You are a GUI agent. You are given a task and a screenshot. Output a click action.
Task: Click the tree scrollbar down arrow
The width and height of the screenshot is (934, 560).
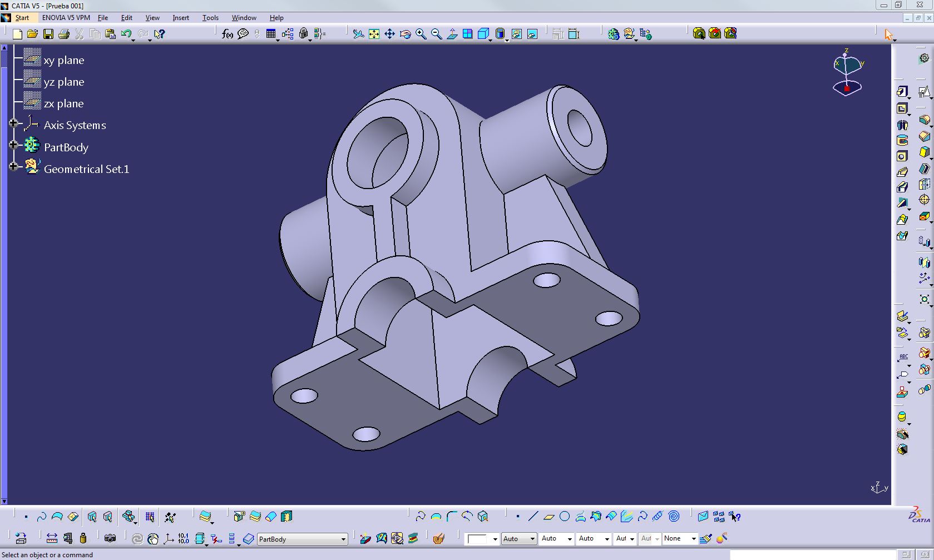coord(4,501)
